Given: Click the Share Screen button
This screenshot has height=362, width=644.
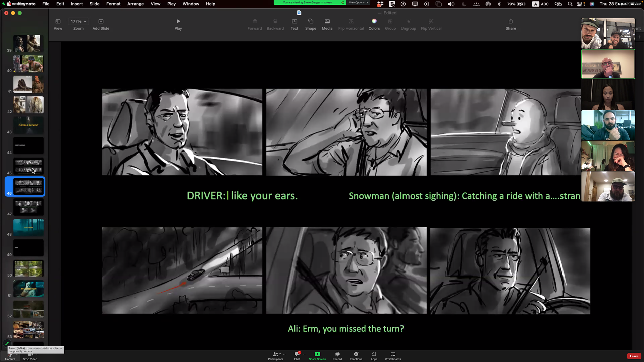Looking at the screenshot, I should 317,355.
